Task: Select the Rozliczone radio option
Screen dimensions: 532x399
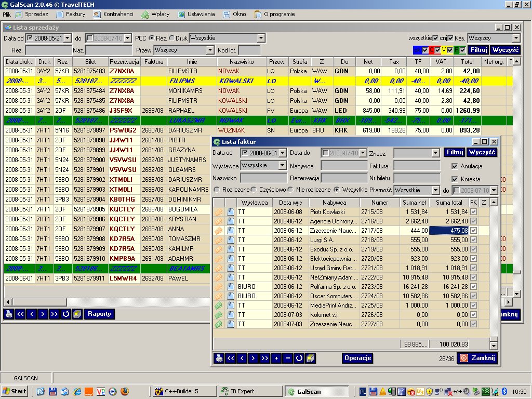Action: (217, 190)
